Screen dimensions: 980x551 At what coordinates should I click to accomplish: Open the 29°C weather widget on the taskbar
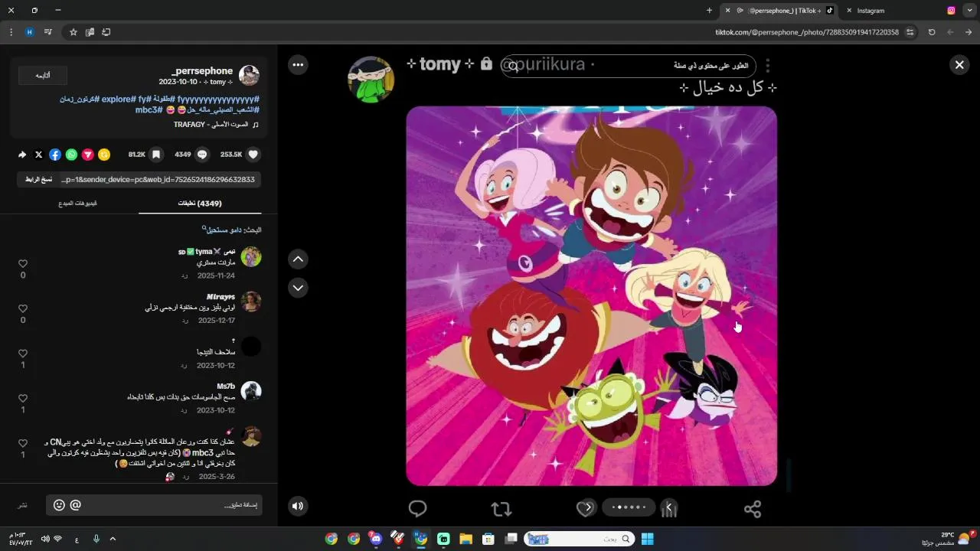[x=949, y=539]
